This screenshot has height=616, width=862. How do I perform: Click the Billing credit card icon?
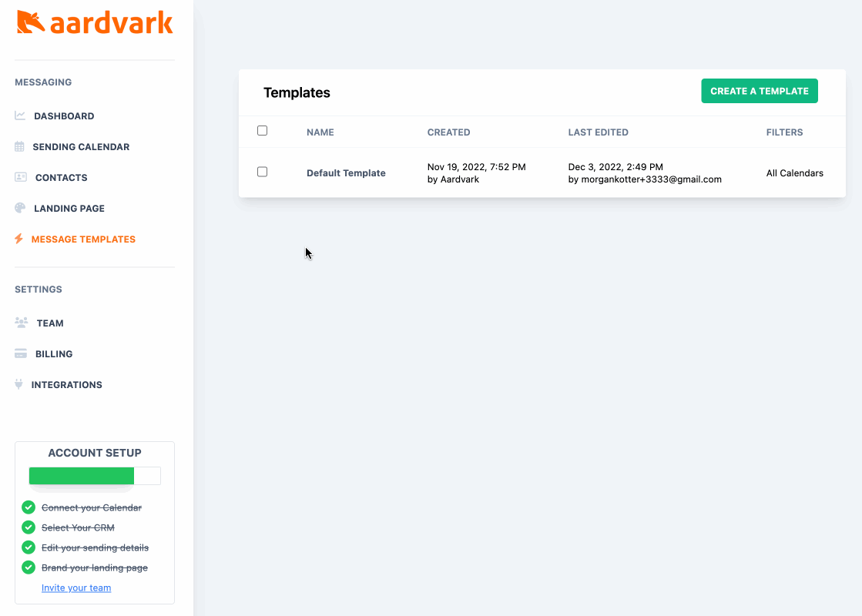coord(21,354)
